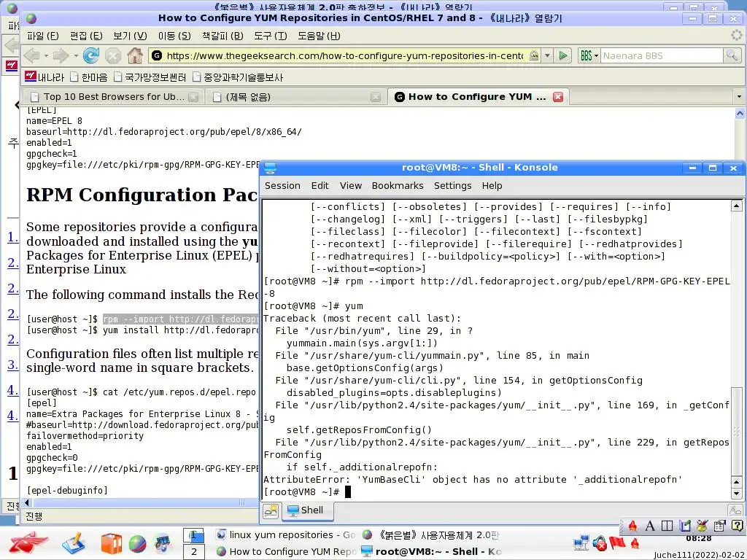Click the lock icon in address bar
Viewport: 747px width, 560px height.
534,55
